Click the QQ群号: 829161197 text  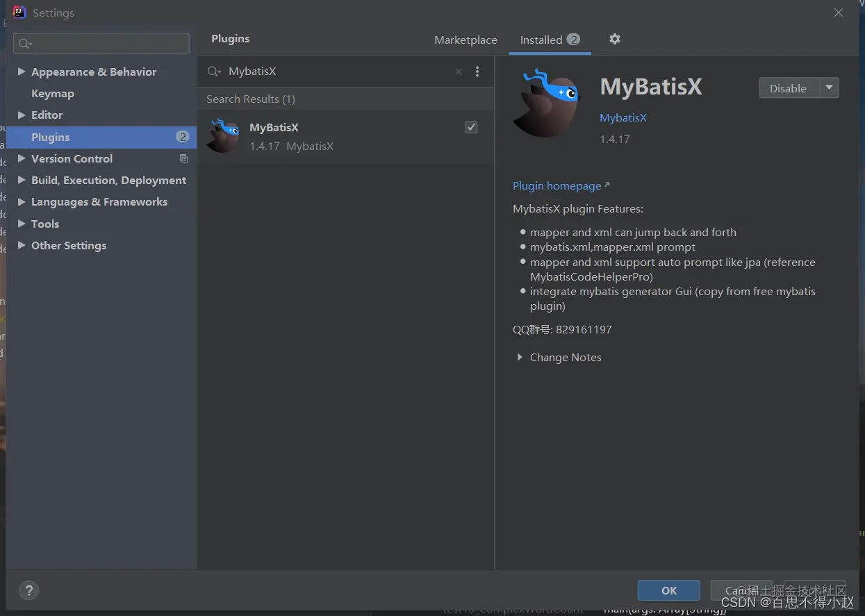click(x=562, y=329)
